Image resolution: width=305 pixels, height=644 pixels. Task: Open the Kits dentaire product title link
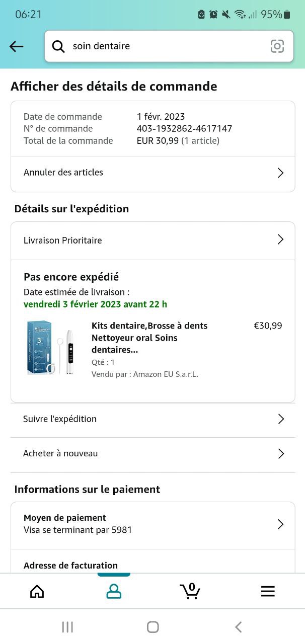[x=149, y=337]
